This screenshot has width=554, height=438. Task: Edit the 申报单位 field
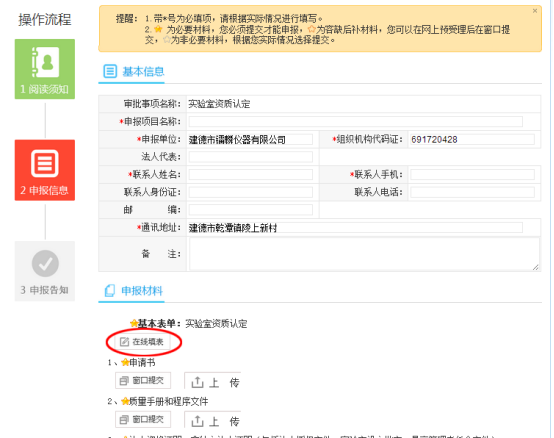coord(251,139)
